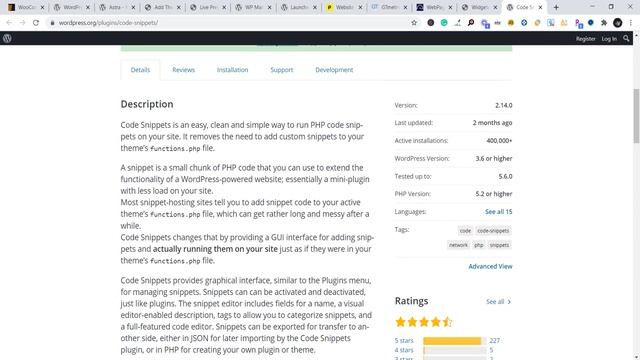Viewport: 640px width, 360px height.
Task: Switch to the Website browser tab
Action: (x=344, y=7)
